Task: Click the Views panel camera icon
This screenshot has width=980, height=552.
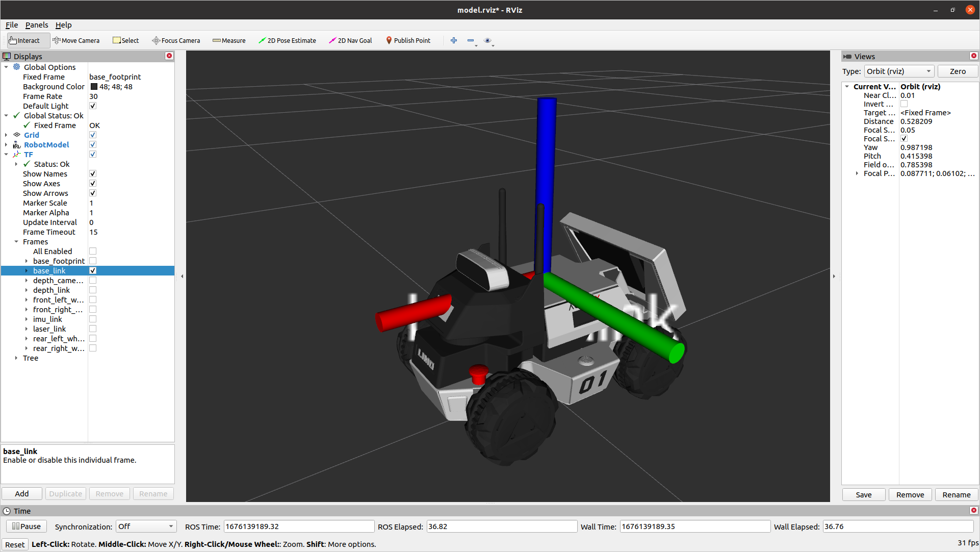Action: click(x=847, y=56)
